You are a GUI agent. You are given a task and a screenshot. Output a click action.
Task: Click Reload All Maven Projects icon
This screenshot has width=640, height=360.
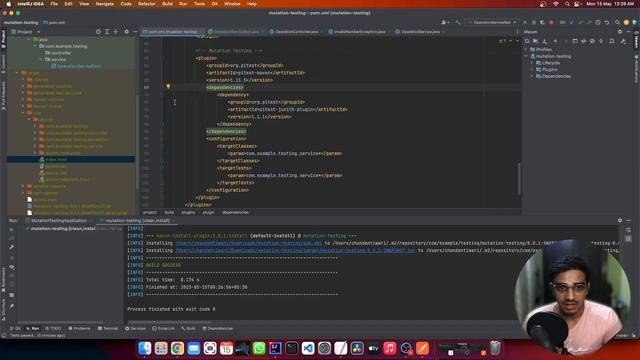coord(527,41)
